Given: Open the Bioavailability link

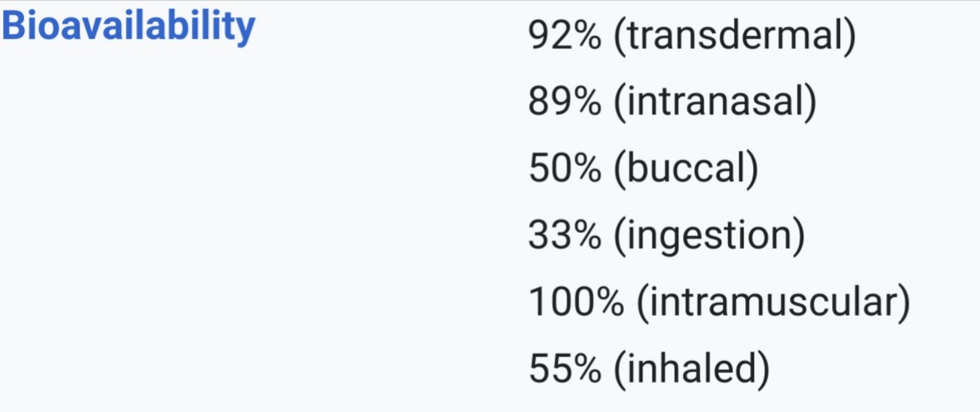Looking at the screenshot, I should tap(128, 27).
